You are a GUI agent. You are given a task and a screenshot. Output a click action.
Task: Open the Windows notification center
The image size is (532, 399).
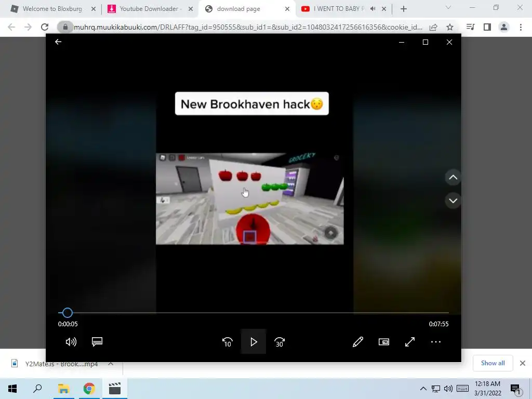(x=515, y=389)
